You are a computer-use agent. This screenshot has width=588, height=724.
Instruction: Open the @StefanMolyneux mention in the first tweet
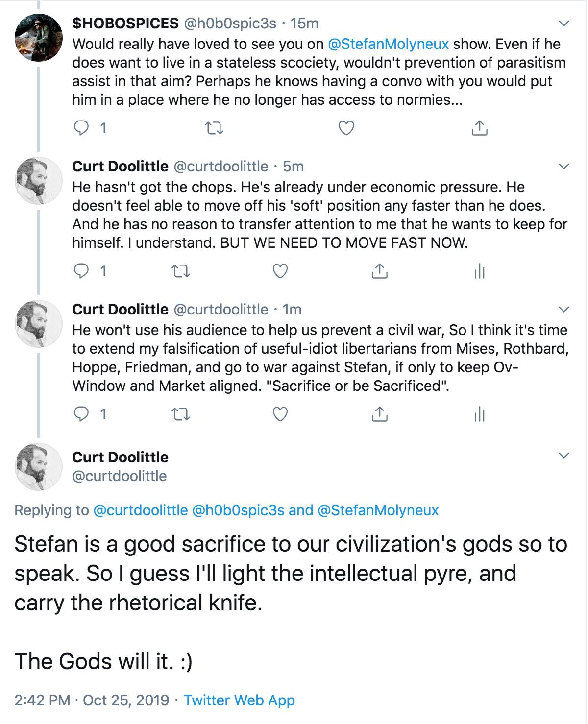coord(388,44)
